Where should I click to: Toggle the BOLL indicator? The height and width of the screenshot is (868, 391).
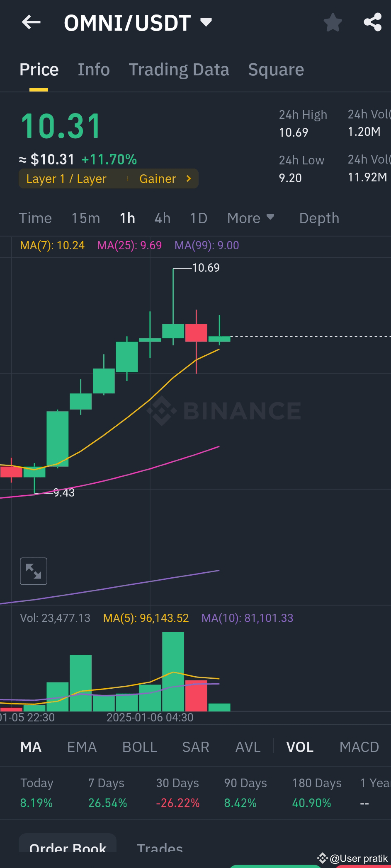(139, 747)
